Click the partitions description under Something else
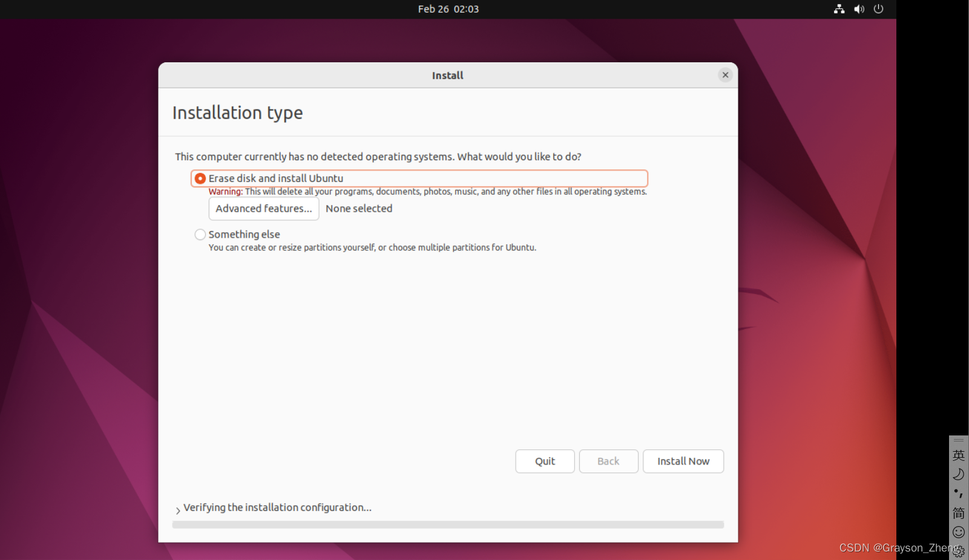This screenshot has height=560, width=969. [x=372, y=248]
